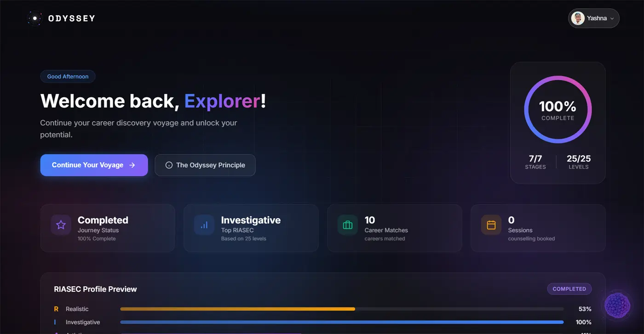Click the Good Afternoon greeting badge
This screenshot has width=644, height=334.
pyautogui.click(x=68, y=77)
